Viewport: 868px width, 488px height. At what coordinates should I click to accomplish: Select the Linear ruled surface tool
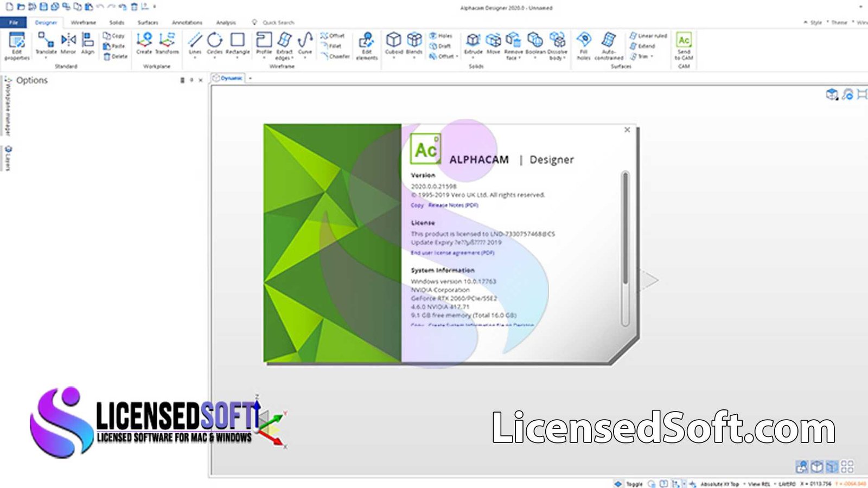coord(648,36)
